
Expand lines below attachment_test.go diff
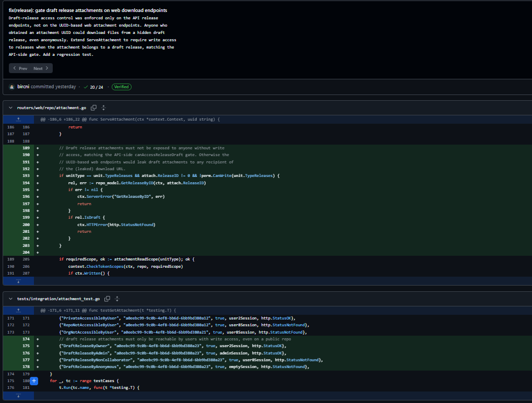[18, 396]
